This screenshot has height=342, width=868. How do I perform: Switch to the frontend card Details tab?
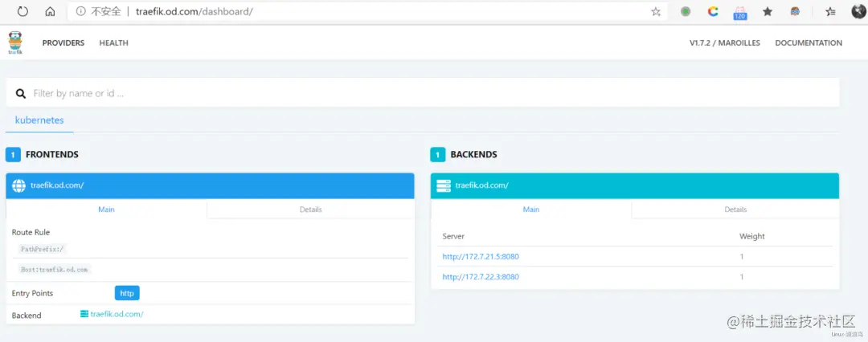tap(310, 210)
